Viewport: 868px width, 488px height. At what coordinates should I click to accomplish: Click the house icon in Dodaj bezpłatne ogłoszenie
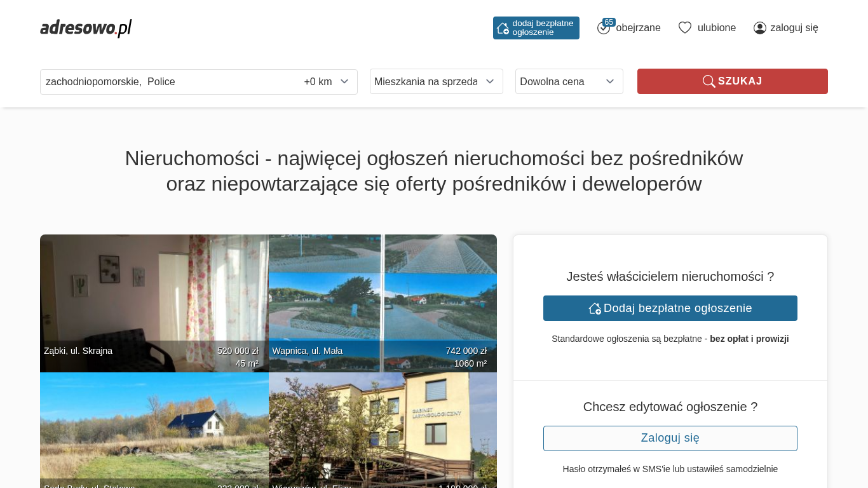point(595,308)
